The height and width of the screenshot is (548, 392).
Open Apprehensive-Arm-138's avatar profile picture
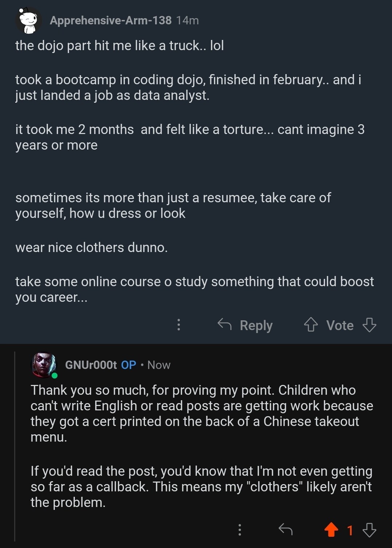click(28, 21)
